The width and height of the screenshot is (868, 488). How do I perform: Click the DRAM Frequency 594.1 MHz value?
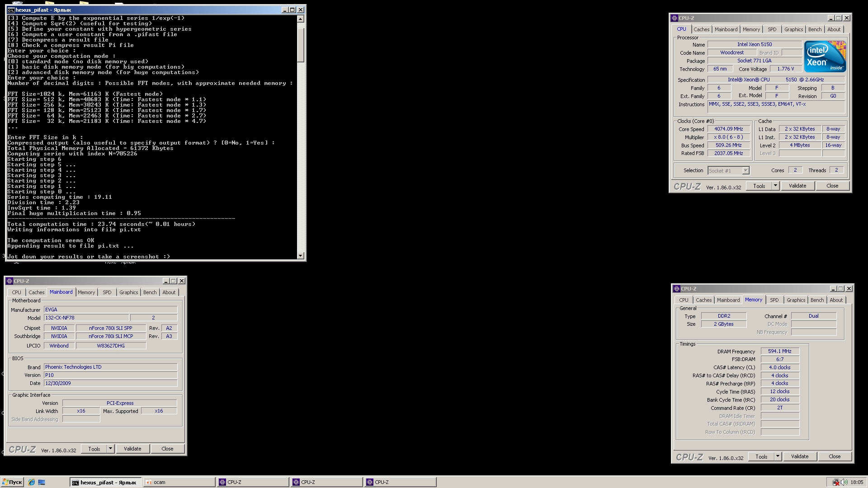click(x=780, y=351)
